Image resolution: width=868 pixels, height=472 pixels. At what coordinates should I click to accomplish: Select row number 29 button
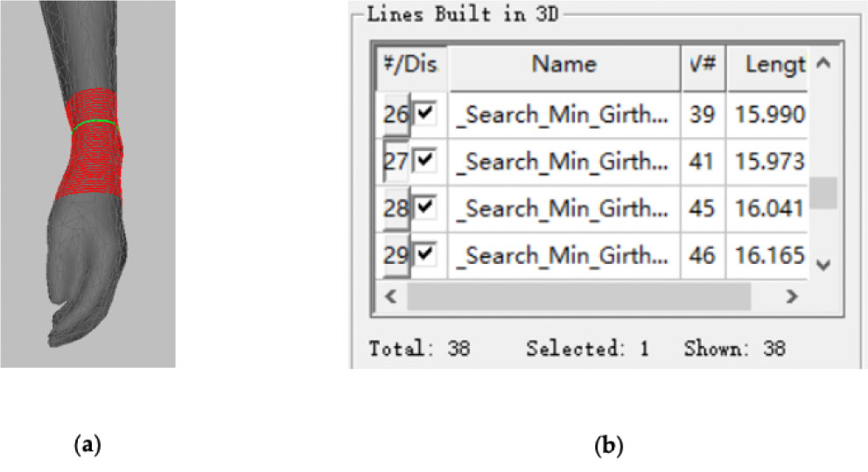pyautogui.click(x=395, y=255)
